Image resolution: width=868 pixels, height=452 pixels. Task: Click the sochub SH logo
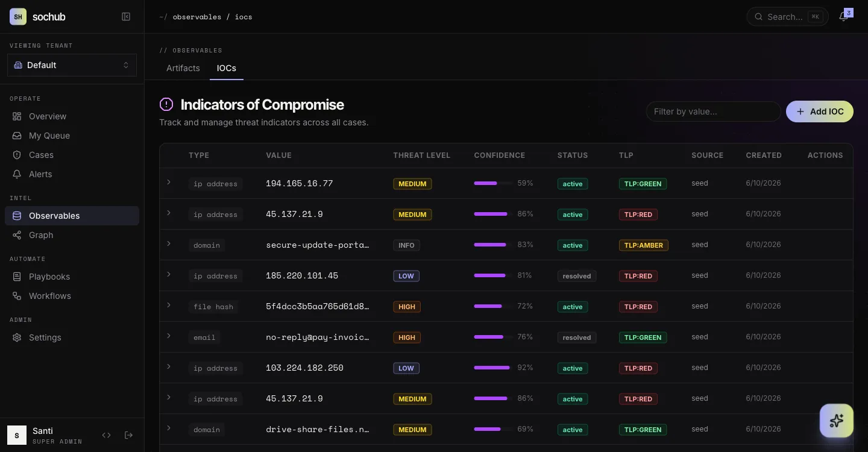coord(18,17)
